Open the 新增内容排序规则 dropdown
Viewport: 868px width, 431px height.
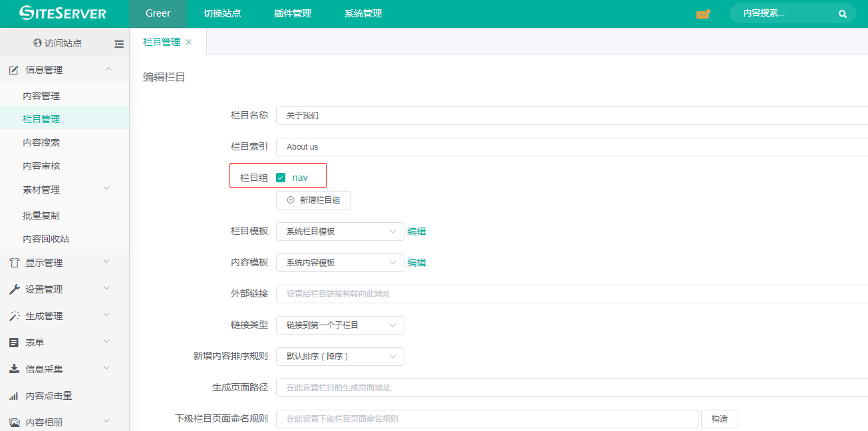[x=339, y=357]
